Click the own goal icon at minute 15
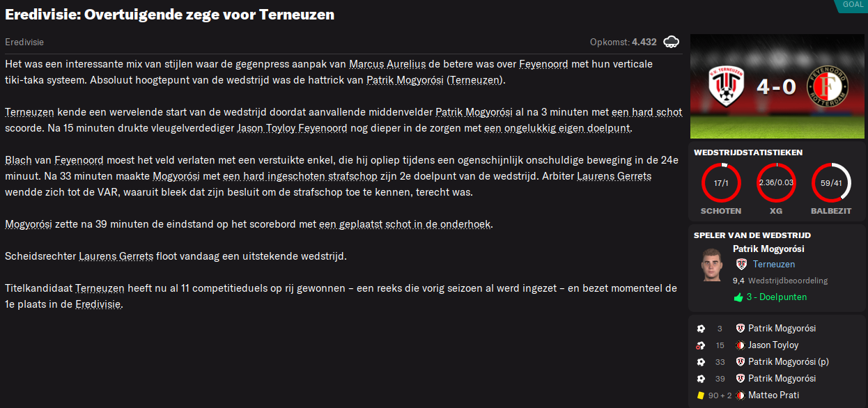Screen dimensions: 868x408 pos(701,345)
